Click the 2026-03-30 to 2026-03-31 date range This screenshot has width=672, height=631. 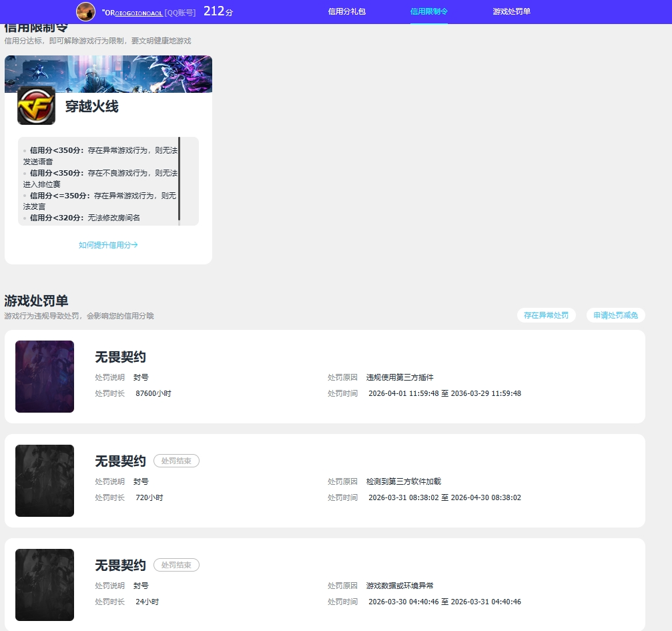pyautogui.click(x=445, y=602)
